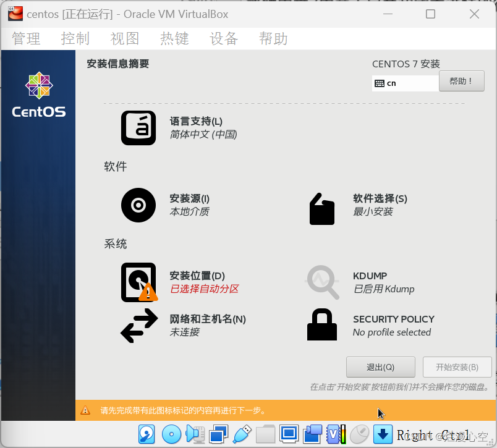Open the 管理 menu
Viewport: 497px width, 448px height.
click(26, 39)
